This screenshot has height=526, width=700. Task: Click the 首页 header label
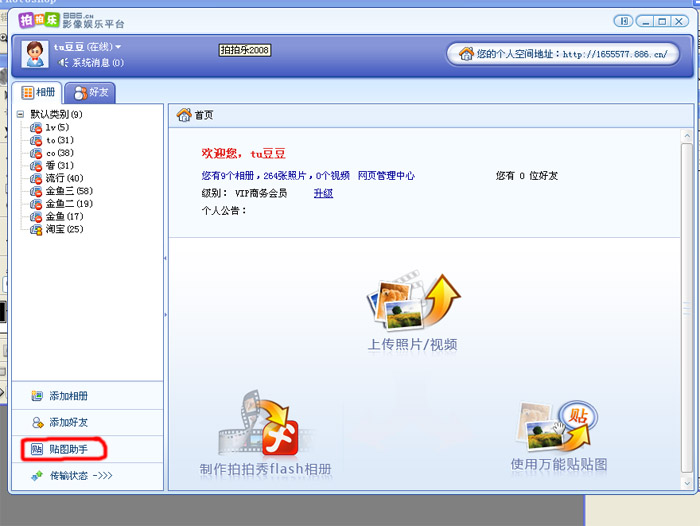pos(204,115)
